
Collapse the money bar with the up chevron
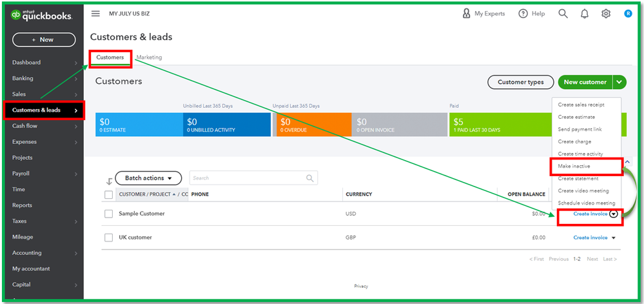pyautogui.click(x=627, y=162)
